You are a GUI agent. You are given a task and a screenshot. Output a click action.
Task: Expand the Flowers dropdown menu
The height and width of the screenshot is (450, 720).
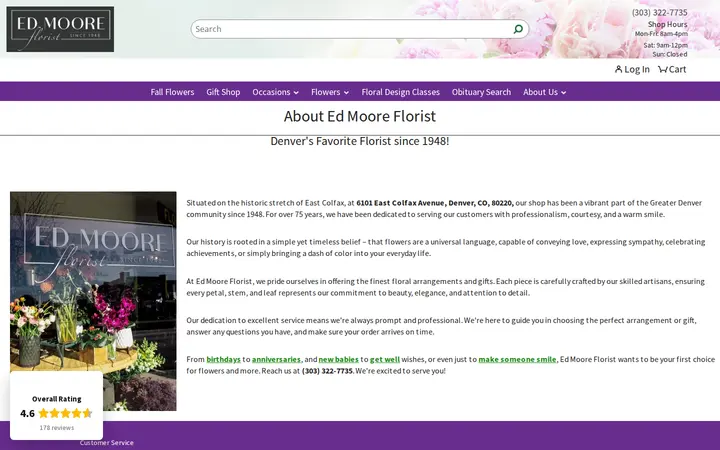point(330,92)
